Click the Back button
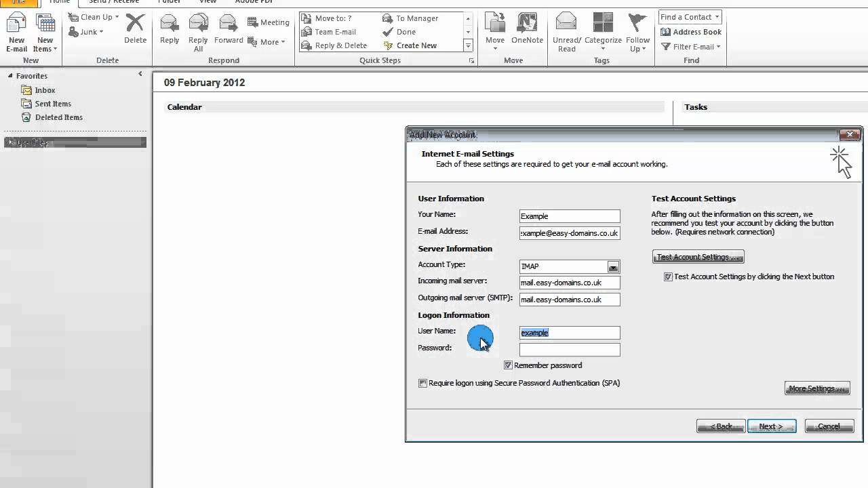The width and height of the screenshot is (868, 488). [x=721, y=426]
